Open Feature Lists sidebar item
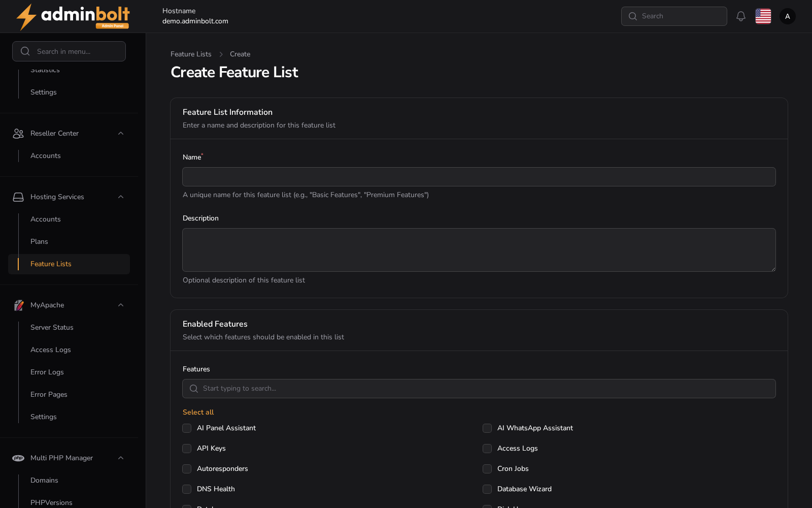This screenshot has width=812, height=508. click(69, 264)
